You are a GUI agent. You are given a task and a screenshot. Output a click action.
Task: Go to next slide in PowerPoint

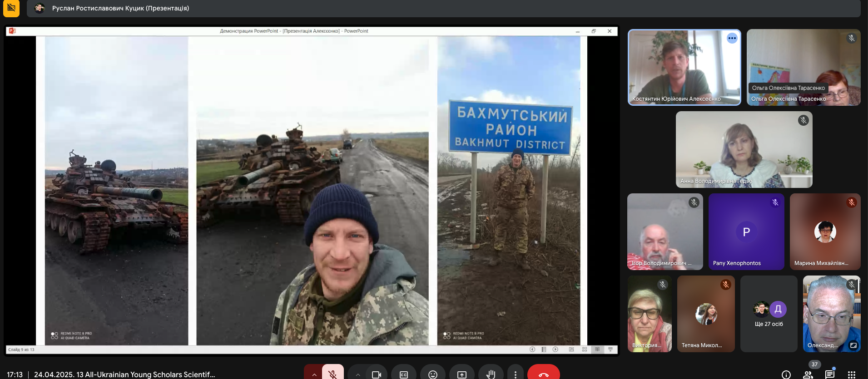555,349
